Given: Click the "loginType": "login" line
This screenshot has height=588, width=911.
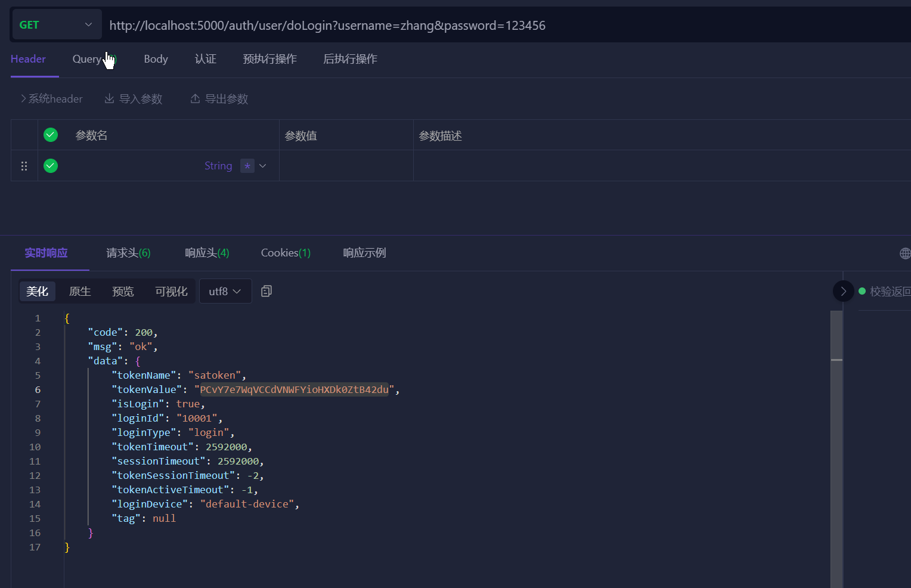Looking at the screenshot, I should pos(173,432).
